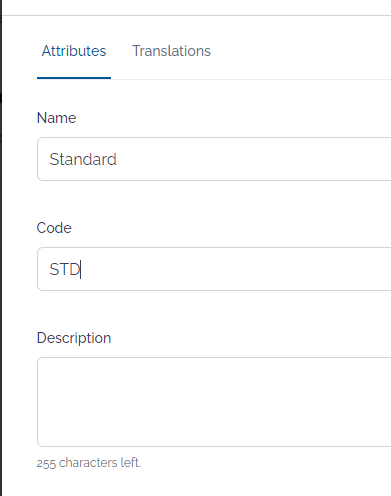This screenshot has width=391, height=496.
Task: Place cursor on the STD text
Action: (x=65, y=269)
